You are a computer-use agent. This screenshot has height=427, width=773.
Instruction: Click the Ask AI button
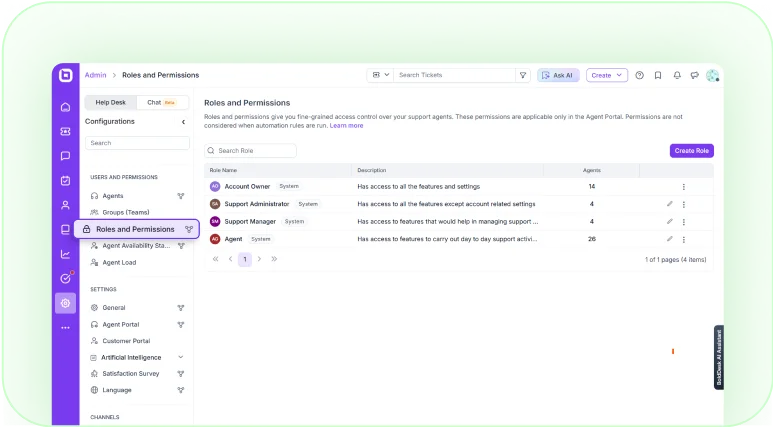point(558,75)
